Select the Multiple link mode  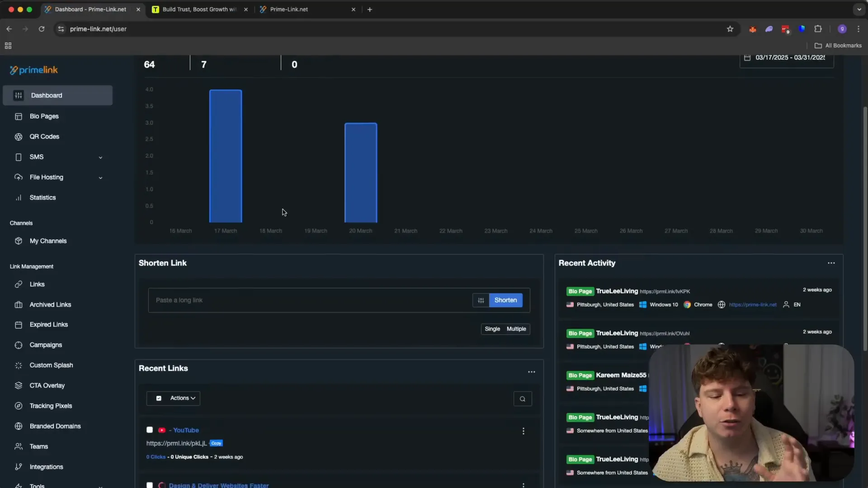point(516,329)
